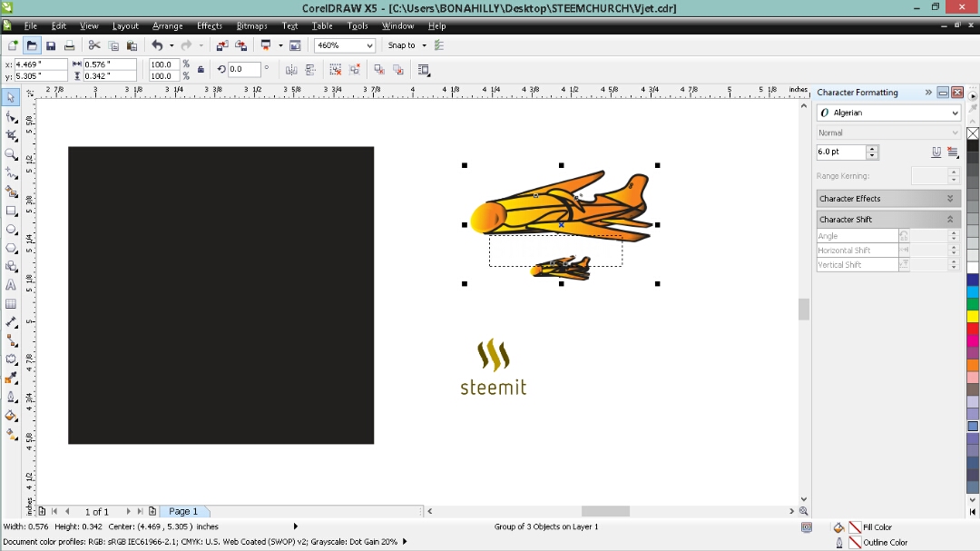This screenshot has height=551, width=980.
Task: Click the Outline Color indicator
Action: coord(855,543)
